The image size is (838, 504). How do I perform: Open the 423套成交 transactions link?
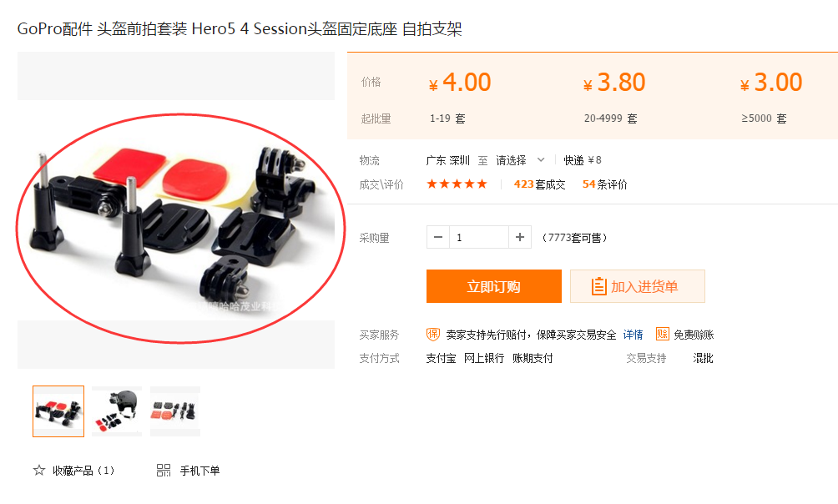click(x=540, y=184)
